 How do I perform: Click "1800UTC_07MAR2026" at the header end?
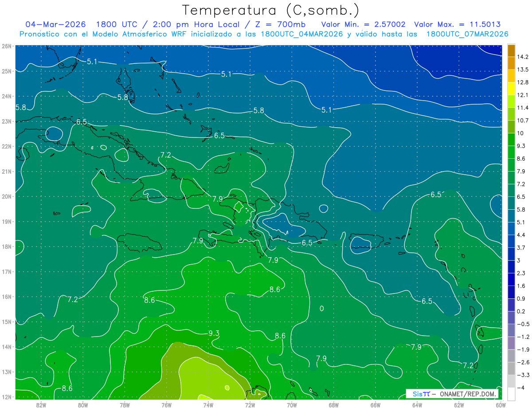[467, 34]
